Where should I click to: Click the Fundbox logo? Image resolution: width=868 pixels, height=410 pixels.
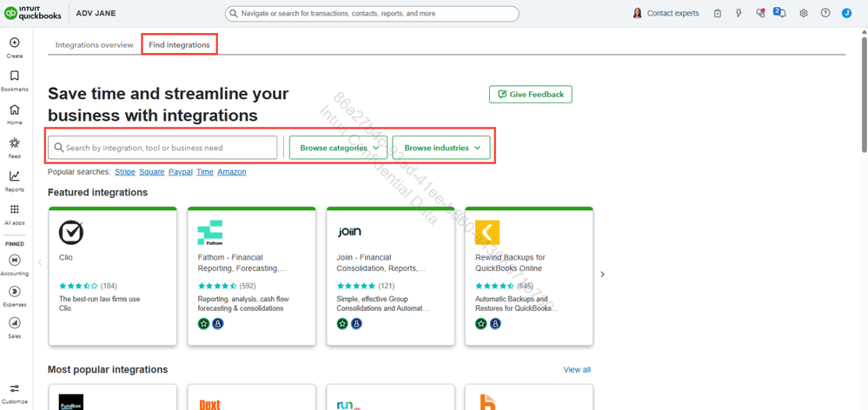click(71, 402)
